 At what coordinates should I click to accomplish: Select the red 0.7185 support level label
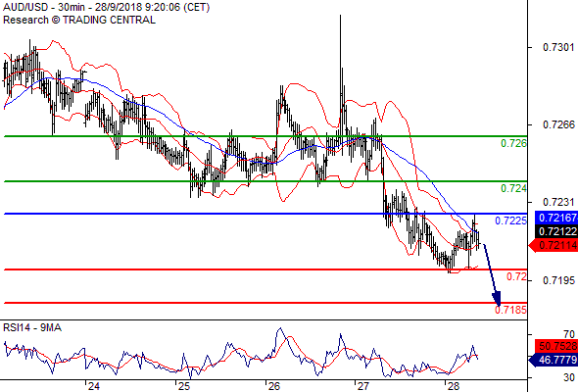click(x=510, y=310)
